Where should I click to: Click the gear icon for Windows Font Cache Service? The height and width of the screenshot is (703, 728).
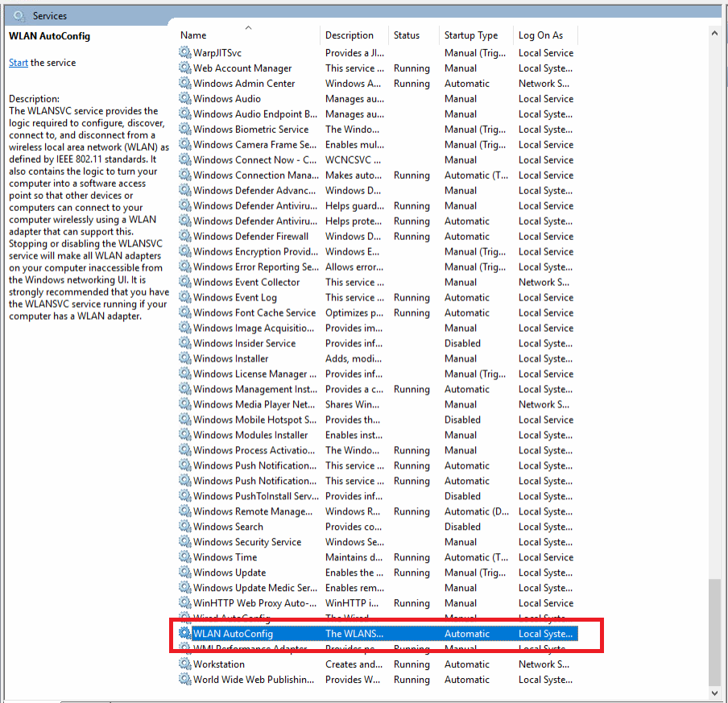pos(184,312)
